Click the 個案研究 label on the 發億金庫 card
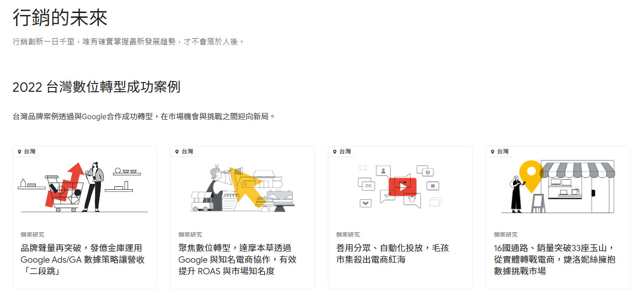Image resolution: width=644 pixels, height=295 pixels. (32, 235)
